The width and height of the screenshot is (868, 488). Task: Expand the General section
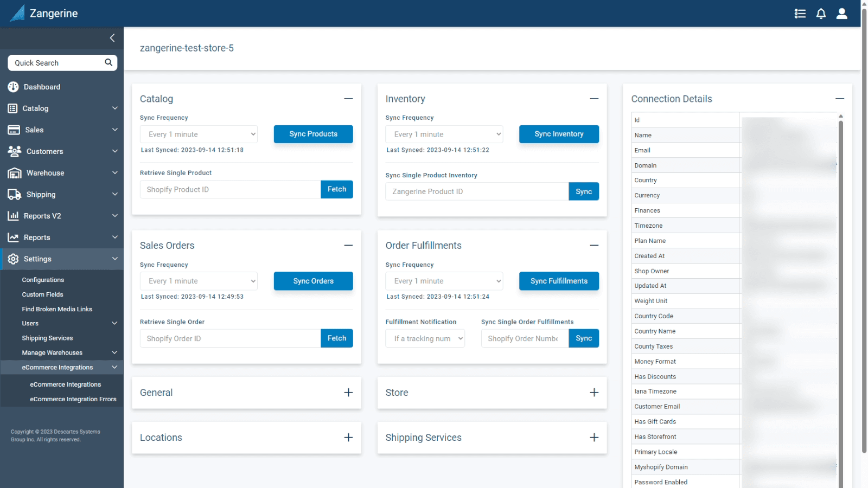[x=348, y=393]
